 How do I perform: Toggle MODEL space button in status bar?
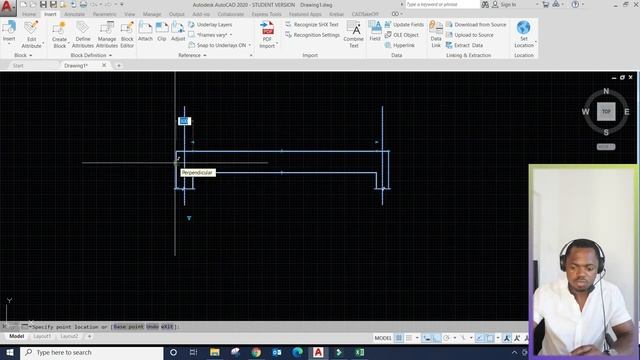tap(382, 338)
